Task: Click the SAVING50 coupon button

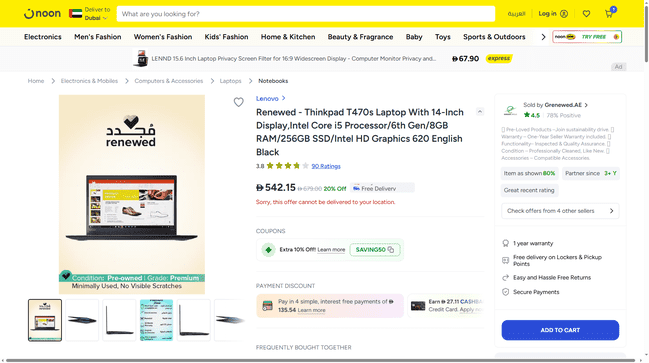Action: coord(375,250)
